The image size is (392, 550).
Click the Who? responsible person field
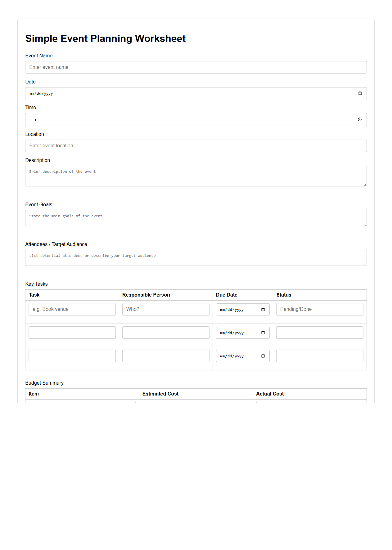165,309
